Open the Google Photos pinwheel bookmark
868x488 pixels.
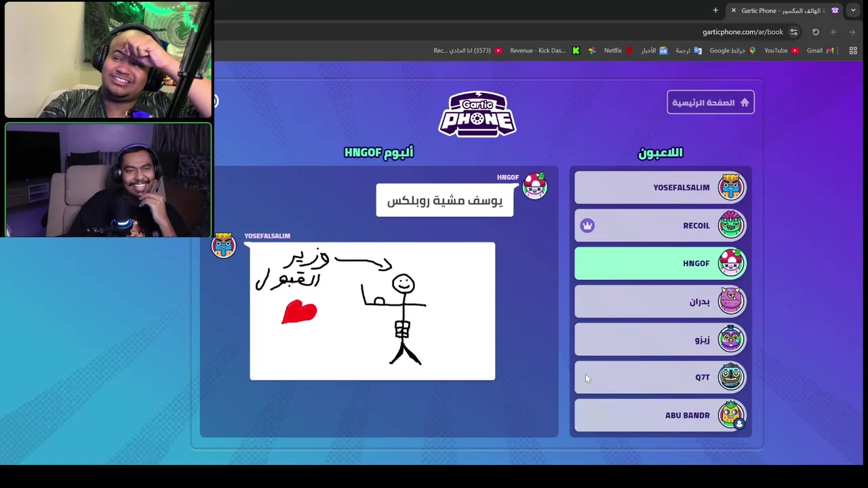coord(592,50)
